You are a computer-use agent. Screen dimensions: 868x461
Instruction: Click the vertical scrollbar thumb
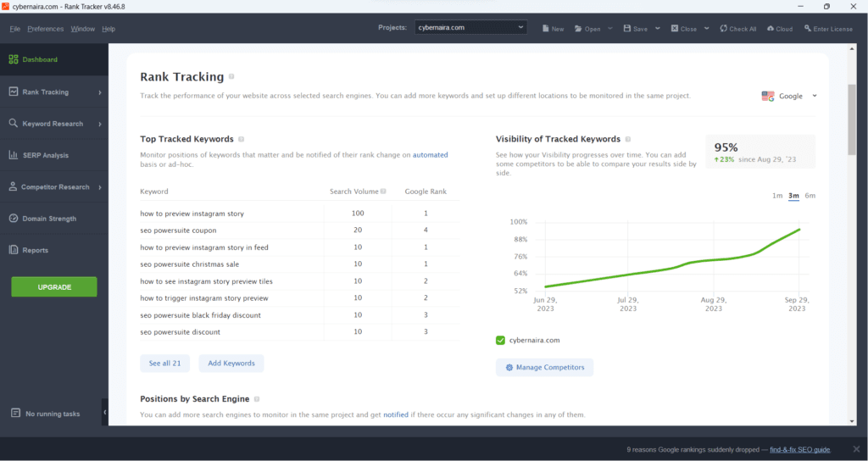click(852, 119)
